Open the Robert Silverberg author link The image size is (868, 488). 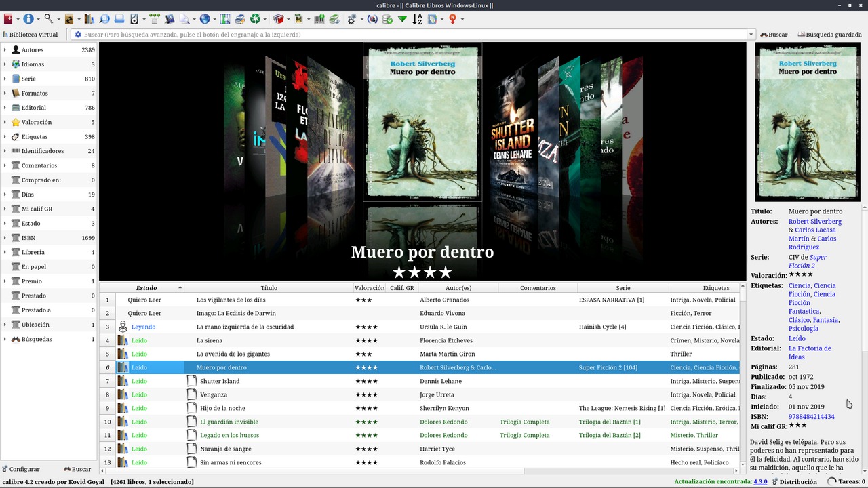(x=815, y=222)
